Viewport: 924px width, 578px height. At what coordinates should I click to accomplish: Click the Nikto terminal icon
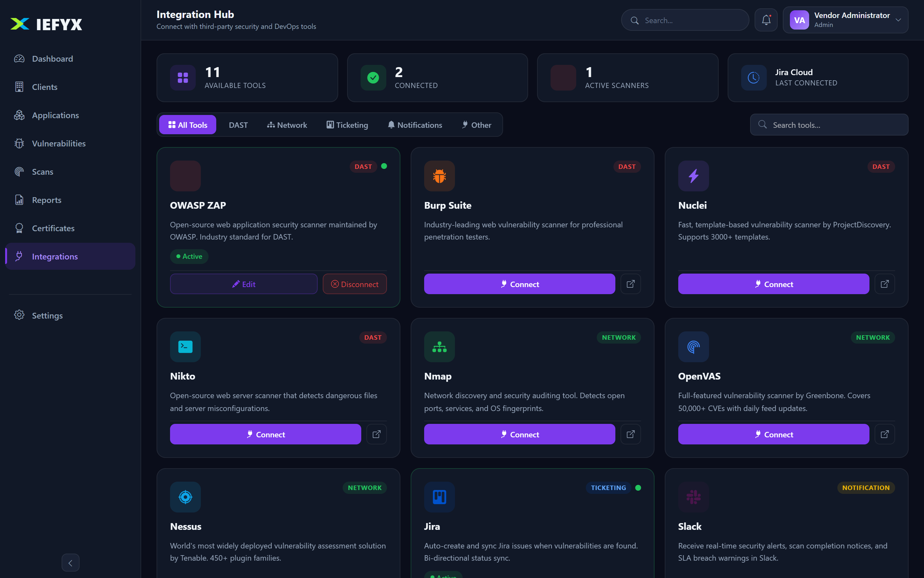click(x=185, y=347)
